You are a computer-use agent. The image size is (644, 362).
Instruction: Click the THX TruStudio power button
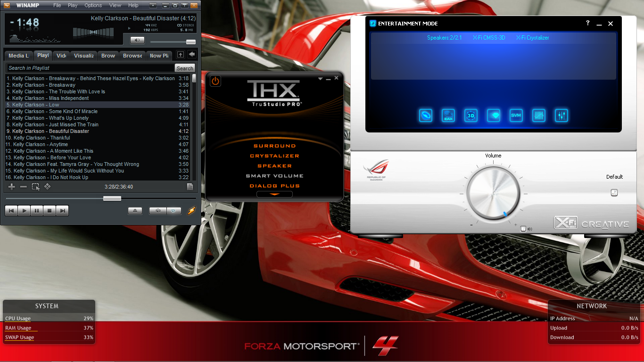215,81
